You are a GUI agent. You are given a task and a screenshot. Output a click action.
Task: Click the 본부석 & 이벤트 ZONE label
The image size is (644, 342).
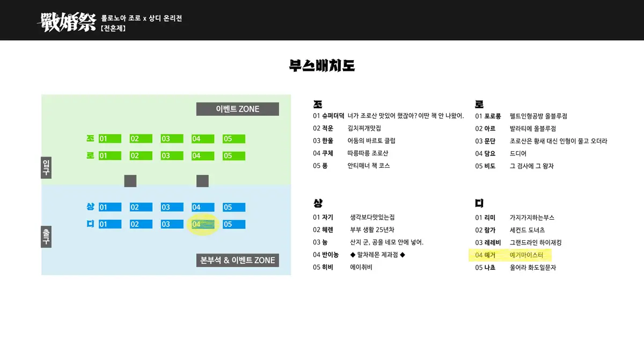[237, 261]
